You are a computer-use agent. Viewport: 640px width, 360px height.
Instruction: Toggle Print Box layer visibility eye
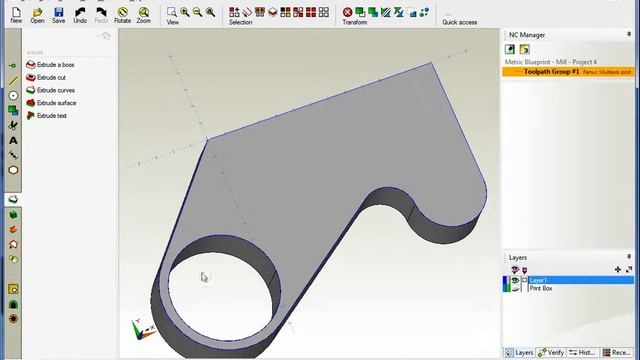pyautogui.click(x=515, y=288)
